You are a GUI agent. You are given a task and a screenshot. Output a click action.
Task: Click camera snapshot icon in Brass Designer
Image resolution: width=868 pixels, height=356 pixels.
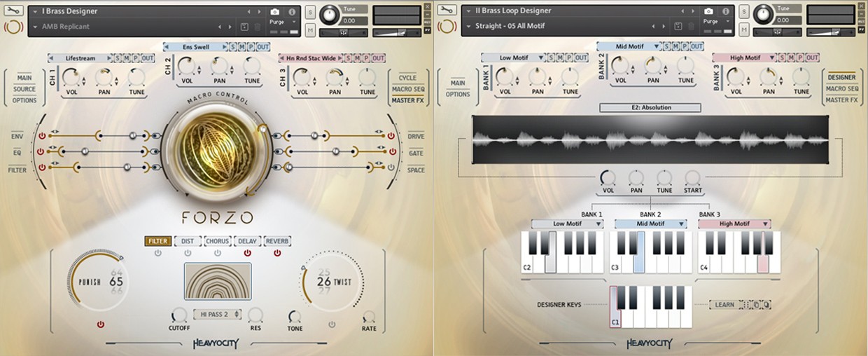click(275, 12)
